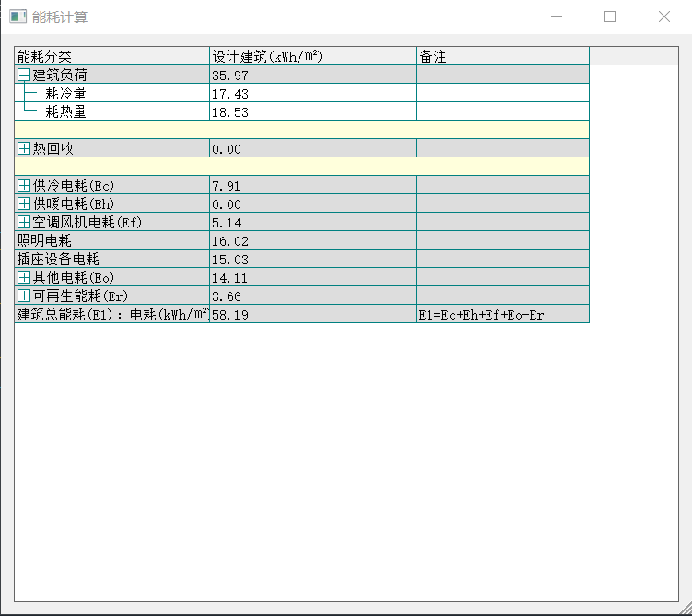The image size is (692, 616).
Task: Select the 耗冷量 child row
Action: click(x=66, y=93)
